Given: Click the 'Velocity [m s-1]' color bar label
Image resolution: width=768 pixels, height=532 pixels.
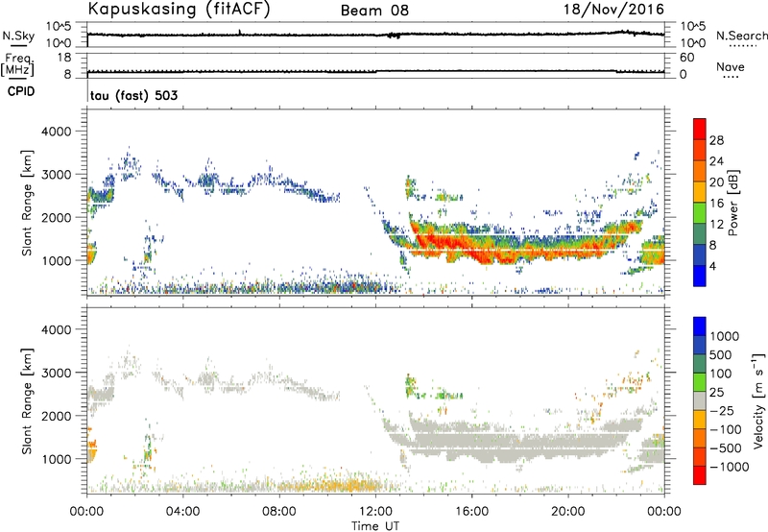Looking at the screenshot, I should coord(758,400).
